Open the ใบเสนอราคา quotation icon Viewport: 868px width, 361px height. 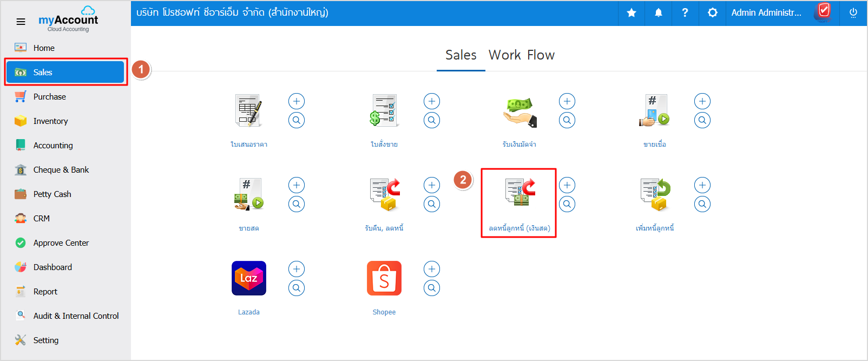tap(249, 110)
